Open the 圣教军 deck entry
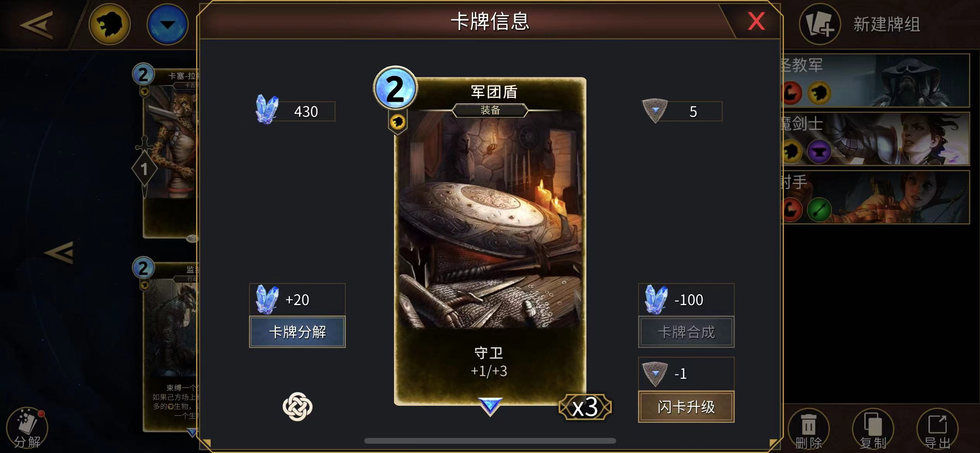 click(875, 81)
